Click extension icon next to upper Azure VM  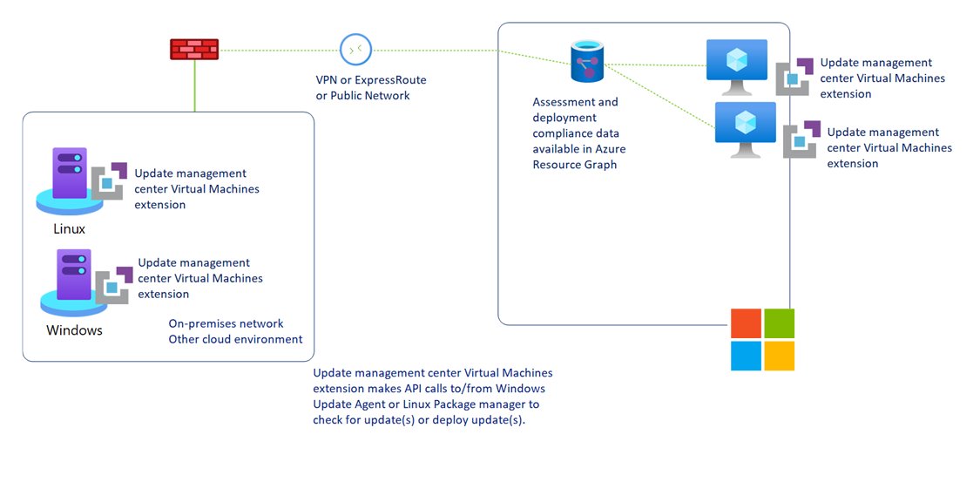pos(794,76)
